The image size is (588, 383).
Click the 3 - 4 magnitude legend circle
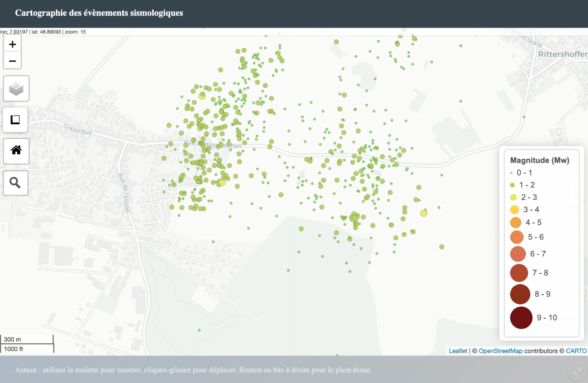point(514,210)
